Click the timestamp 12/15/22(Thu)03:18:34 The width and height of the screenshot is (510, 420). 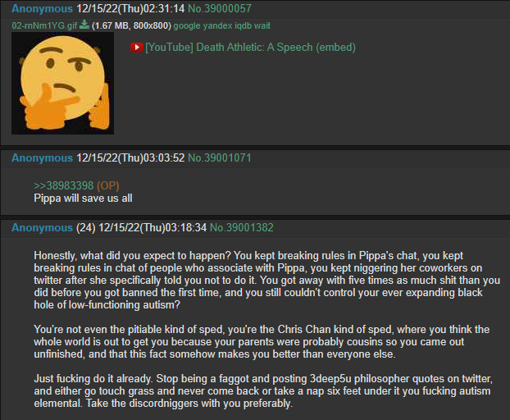[153, 227]
